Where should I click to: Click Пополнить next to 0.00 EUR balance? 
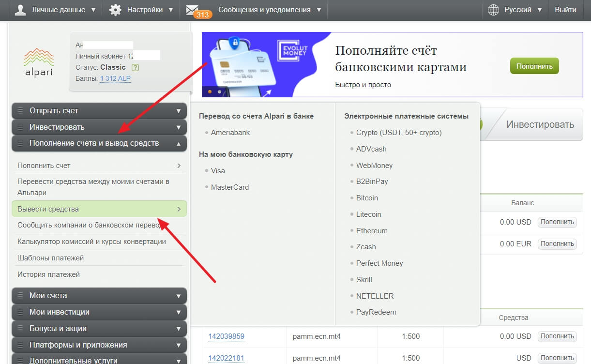point(557,244)
